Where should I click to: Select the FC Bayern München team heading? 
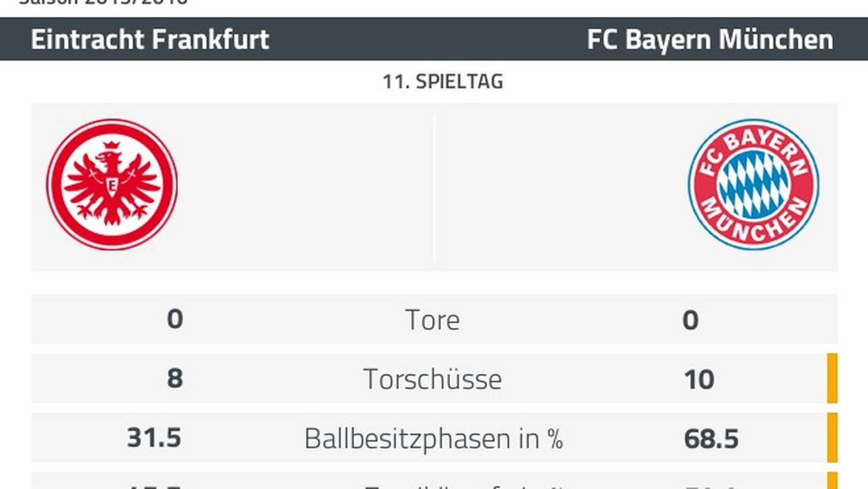(x=710, y=40)
